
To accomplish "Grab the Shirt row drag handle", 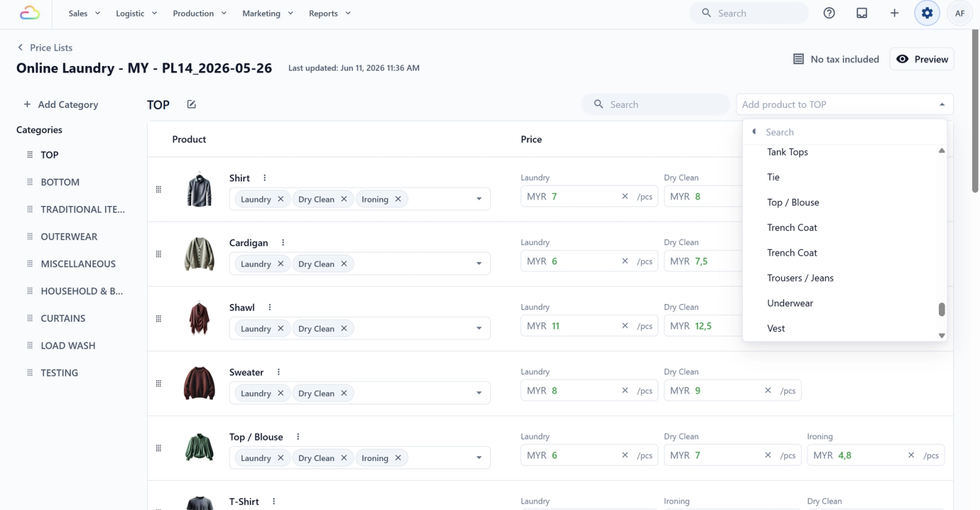I will click(x=159, y=189).
